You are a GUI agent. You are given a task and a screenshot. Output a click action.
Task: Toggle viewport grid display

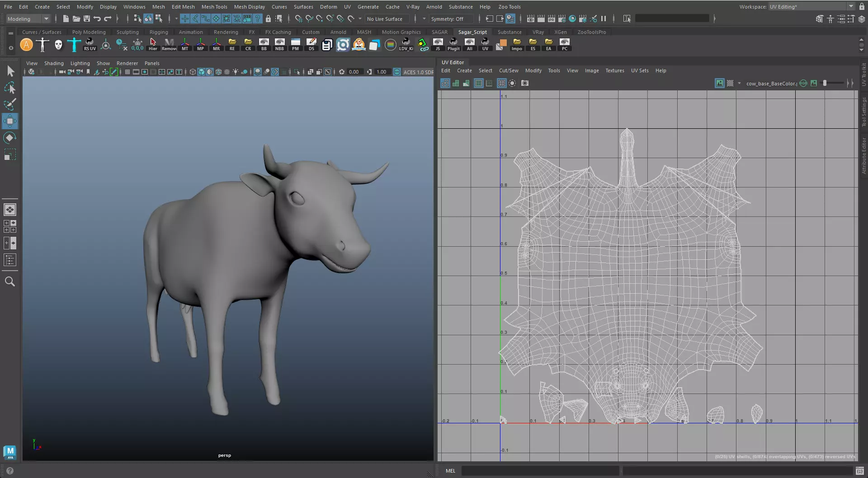127,72
